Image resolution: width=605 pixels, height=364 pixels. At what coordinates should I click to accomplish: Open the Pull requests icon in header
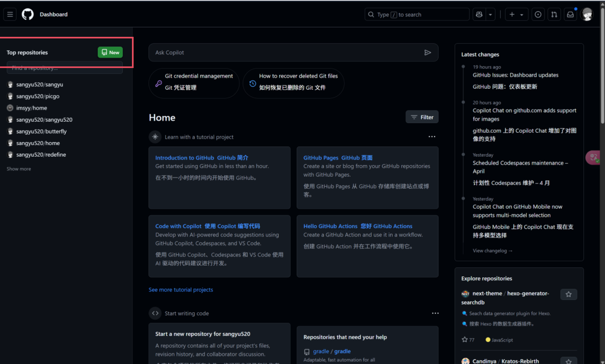point(554,15)
